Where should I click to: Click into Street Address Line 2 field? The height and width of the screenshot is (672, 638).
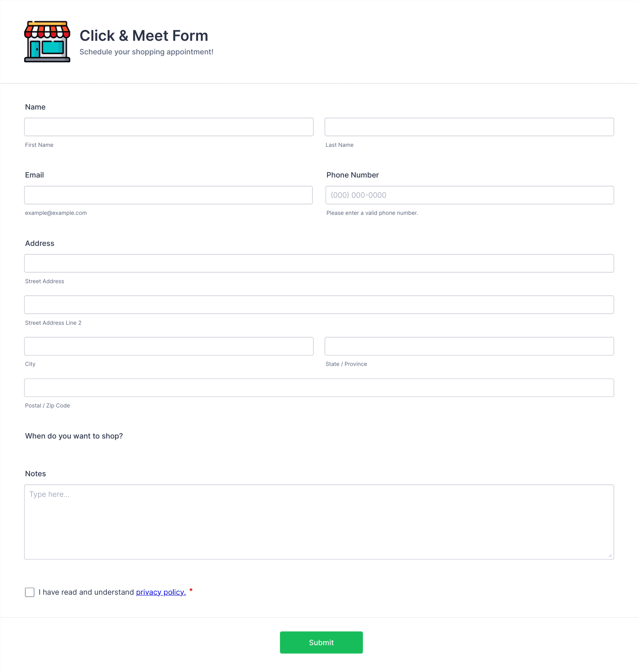tap(319, 305)
